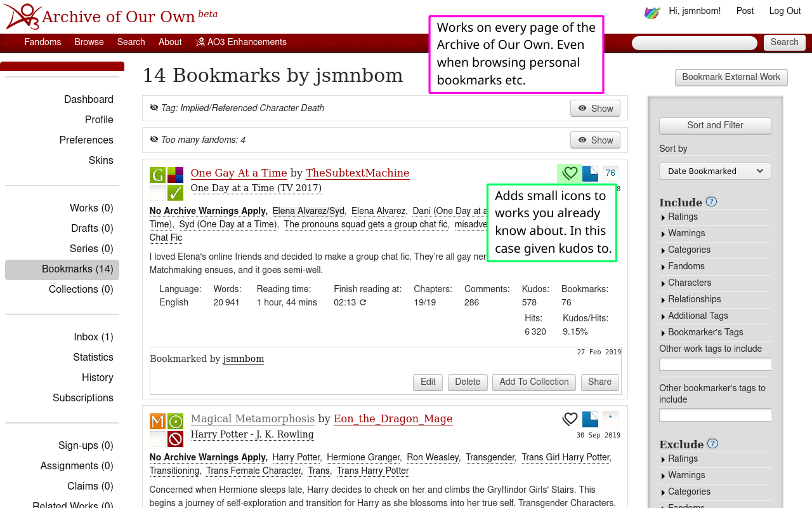
Task: Click the blank warnings icon on Magical Metamorphosis
Action: (157, 439)
